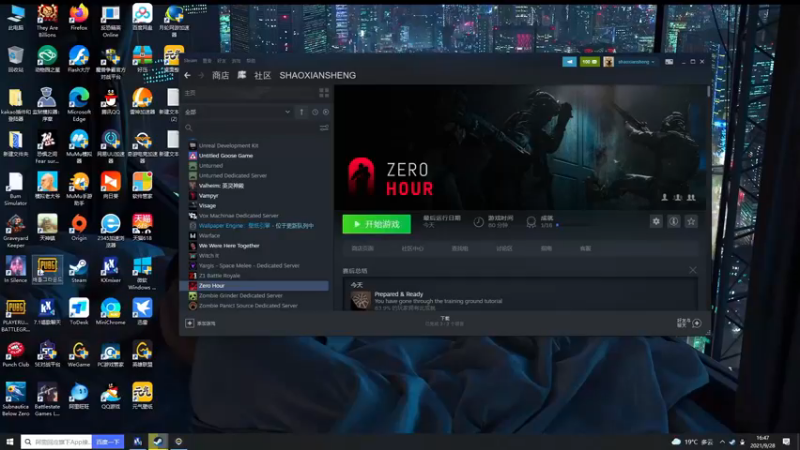This screenshot has width=800, height=450.
Task: Open the Windows Start button
Action: 9,441
